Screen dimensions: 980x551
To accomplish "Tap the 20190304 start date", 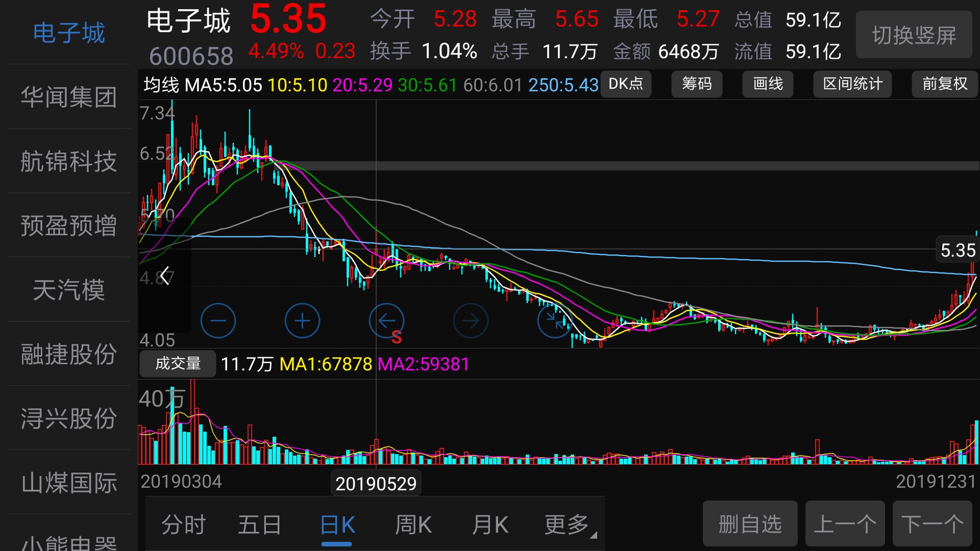I will click(x=181, y=482).
